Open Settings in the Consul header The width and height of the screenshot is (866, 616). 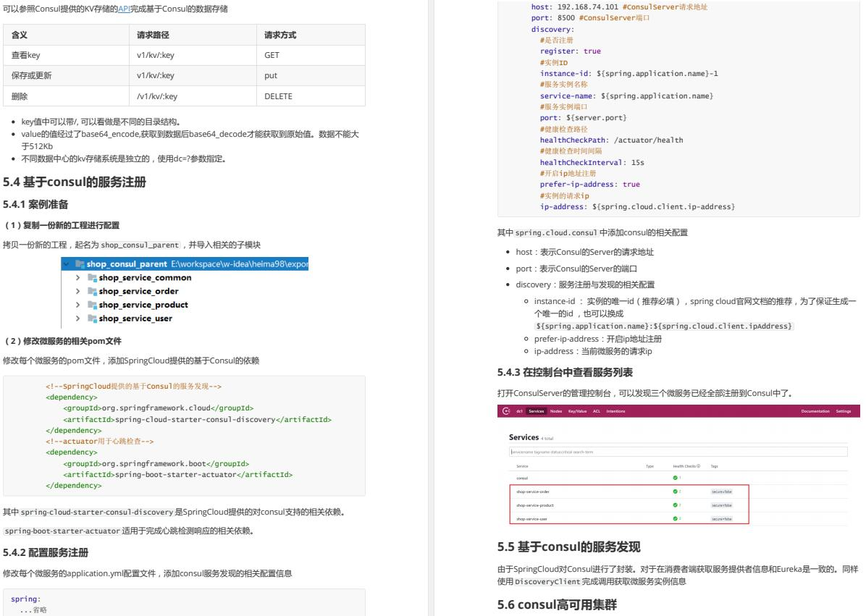point(844,411)
